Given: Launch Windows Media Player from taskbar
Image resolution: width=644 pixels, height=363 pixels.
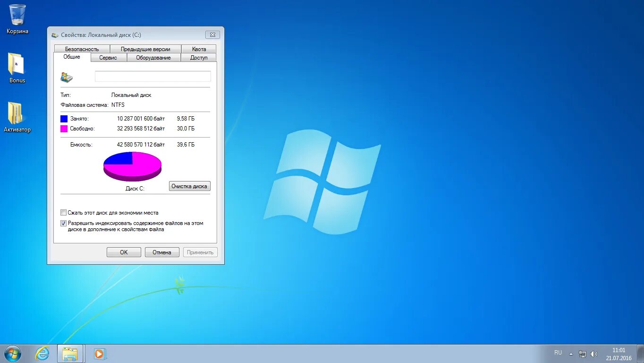Looking at the screenshot, I should click(100, 354).
